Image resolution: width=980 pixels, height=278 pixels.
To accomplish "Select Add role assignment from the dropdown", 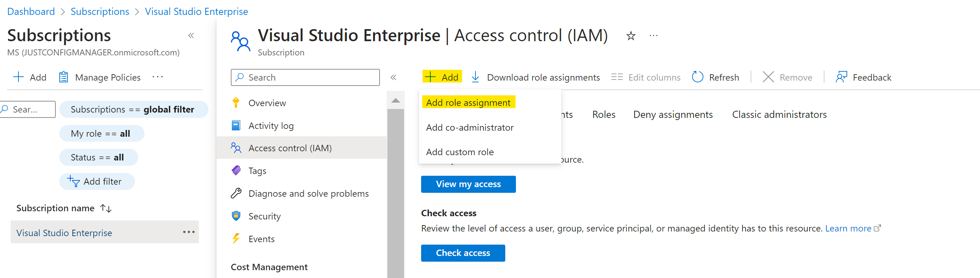I will click(x=468, y=102).
